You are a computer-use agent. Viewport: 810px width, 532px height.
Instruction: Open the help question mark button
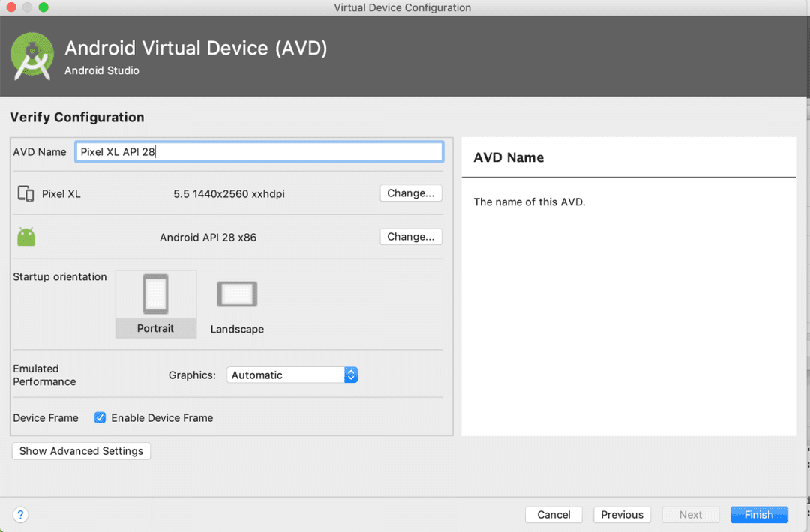click(x=20, y=515)
